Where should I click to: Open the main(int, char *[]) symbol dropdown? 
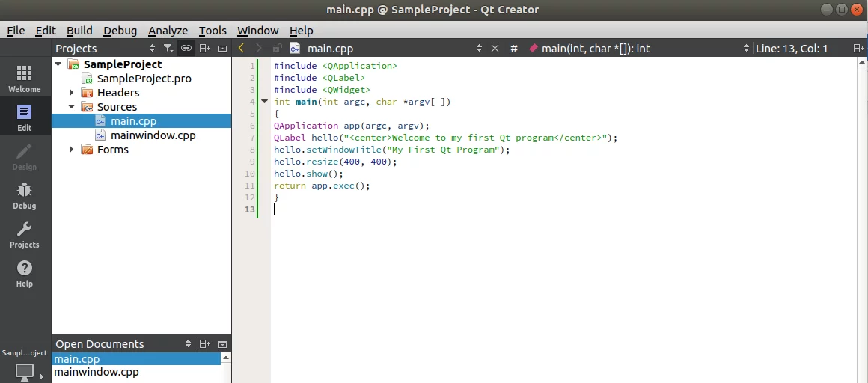point(746,49)
